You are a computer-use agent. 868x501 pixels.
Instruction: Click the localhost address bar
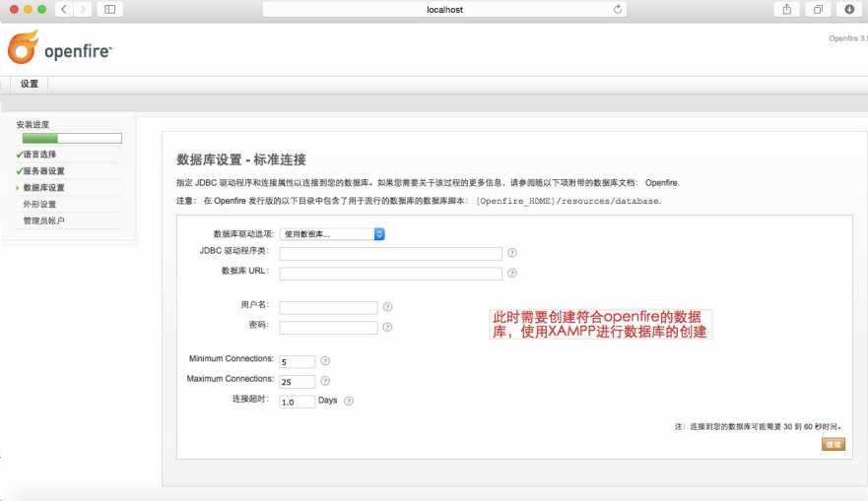pyautogui.click(x=444, y=10)
